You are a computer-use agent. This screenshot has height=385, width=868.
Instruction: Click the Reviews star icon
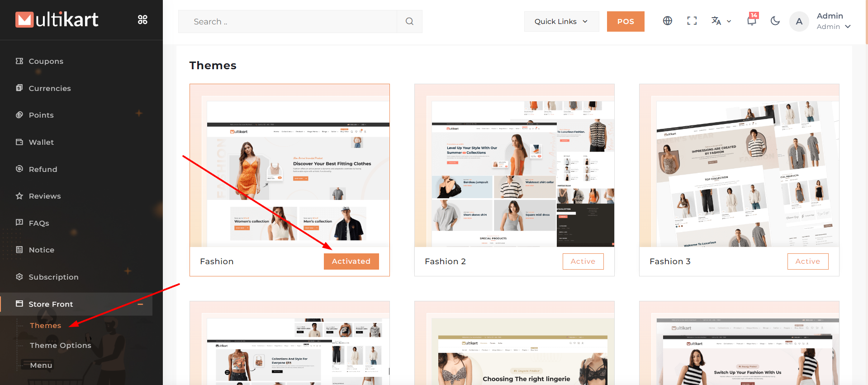tap(19, 196)
